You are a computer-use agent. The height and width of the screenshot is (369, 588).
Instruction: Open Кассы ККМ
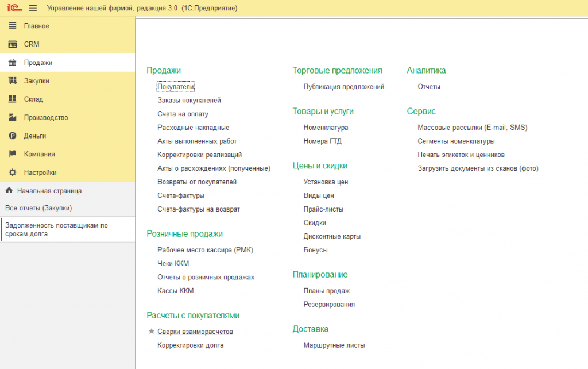176,291
